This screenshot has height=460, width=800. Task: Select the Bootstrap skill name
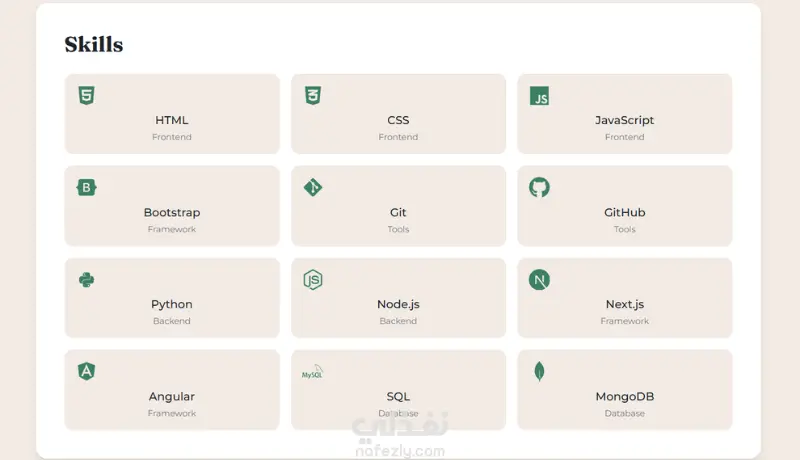click(x=171, y=213)
